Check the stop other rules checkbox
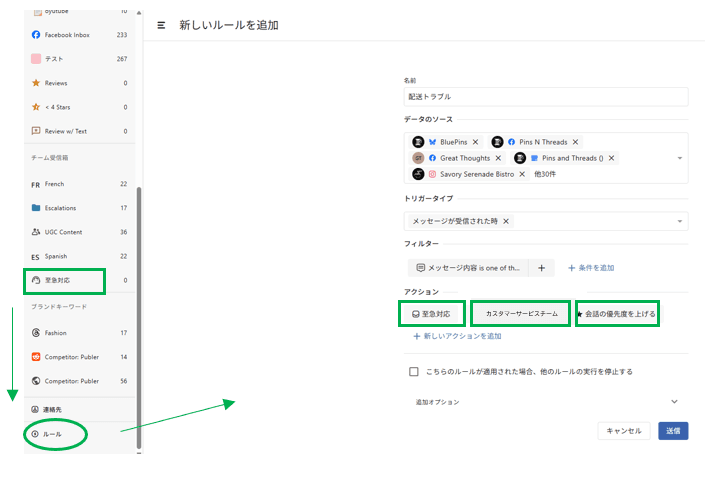Image resolution: width=726 pixels, height=477 pixels. tap(414, 371)
